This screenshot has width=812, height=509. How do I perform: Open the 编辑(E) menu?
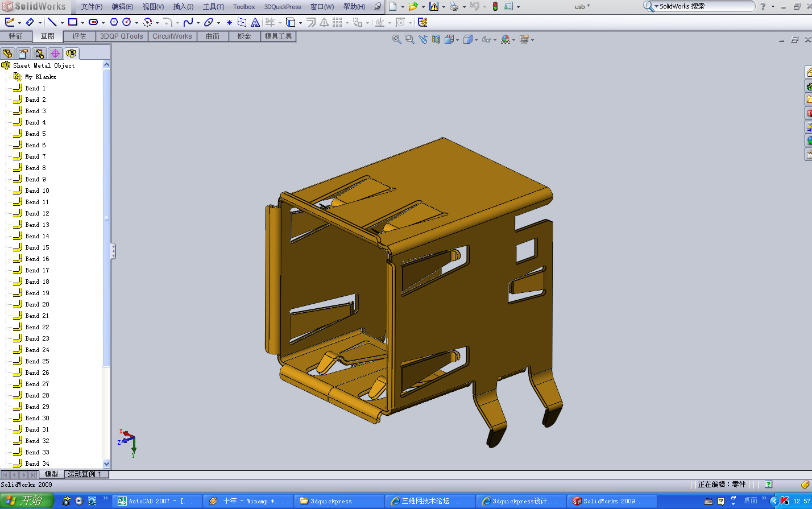pos(122,7)
